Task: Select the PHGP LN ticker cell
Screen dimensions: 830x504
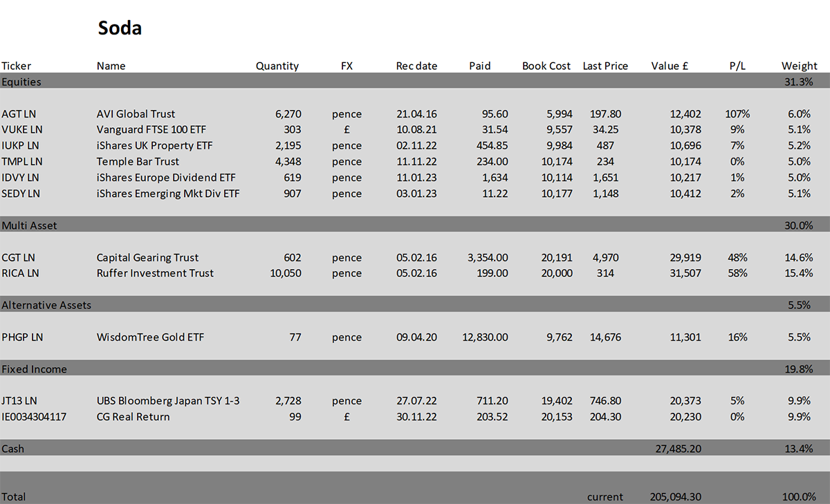Action: pos(22,337)
